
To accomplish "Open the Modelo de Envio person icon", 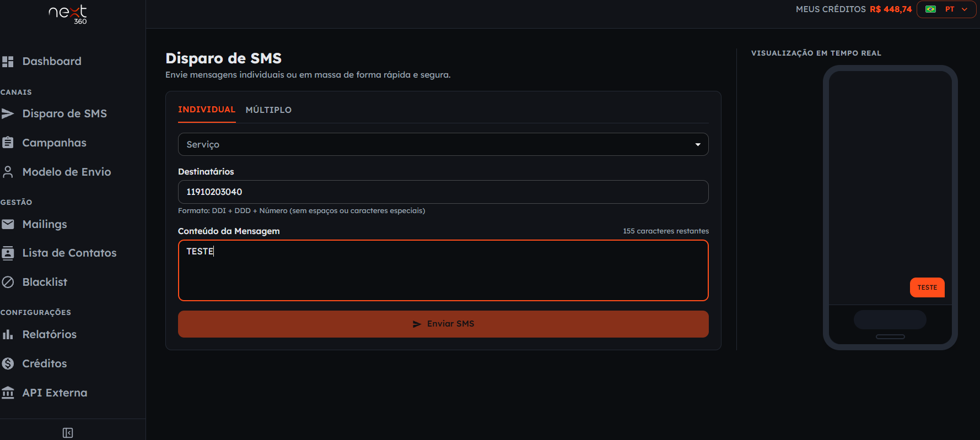I will click(8, 172).
